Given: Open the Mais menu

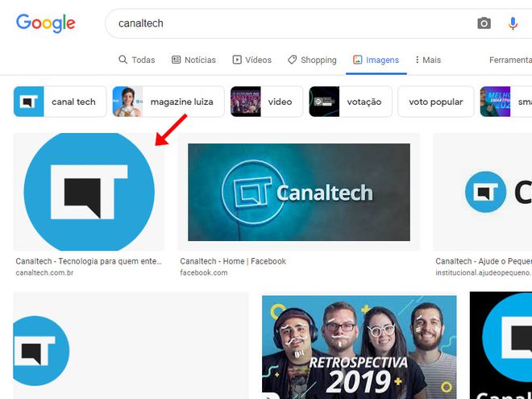Looking at the screenshot, I should (x=427, y=60).
